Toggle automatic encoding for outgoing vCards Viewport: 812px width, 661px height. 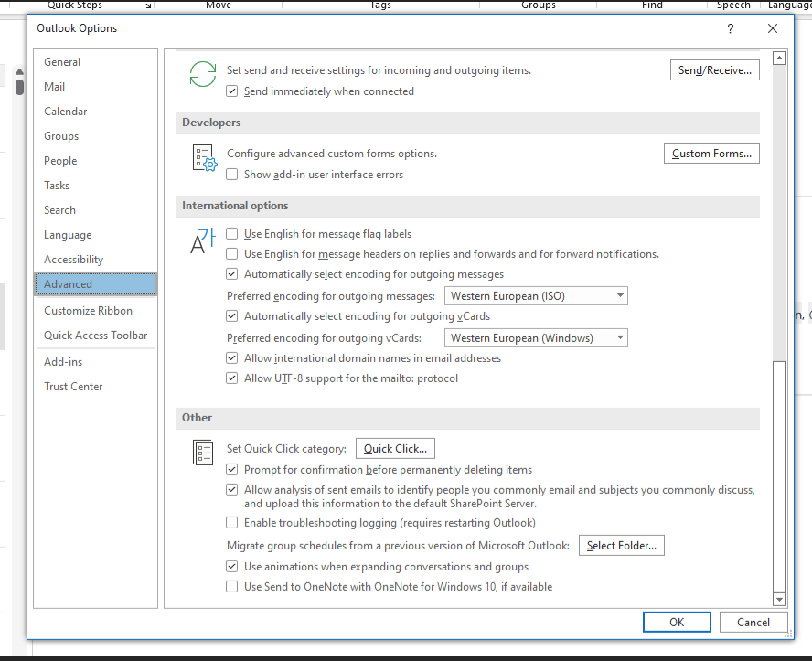[x=232, y=315]
